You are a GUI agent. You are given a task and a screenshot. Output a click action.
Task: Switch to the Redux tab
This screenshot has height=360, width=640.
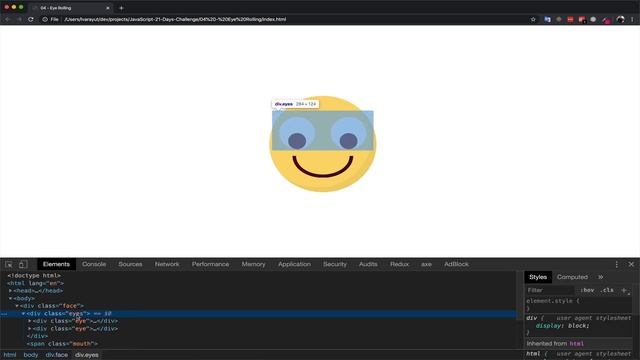(x=399, y=264)
